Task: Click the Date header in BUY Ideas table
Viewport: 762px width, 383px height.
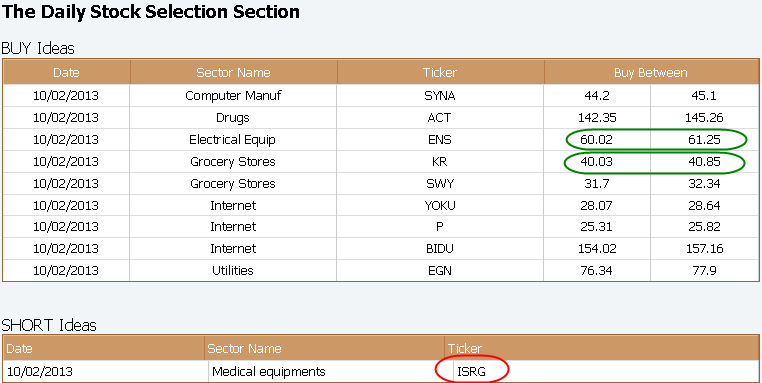Action: click(67, 73)
